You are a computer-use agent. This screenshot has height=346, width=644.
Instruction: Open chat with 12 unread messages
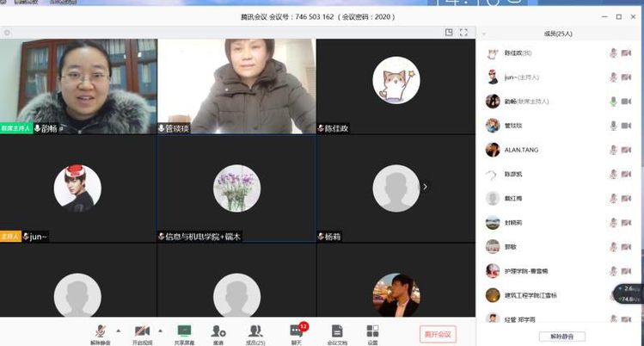296,331
